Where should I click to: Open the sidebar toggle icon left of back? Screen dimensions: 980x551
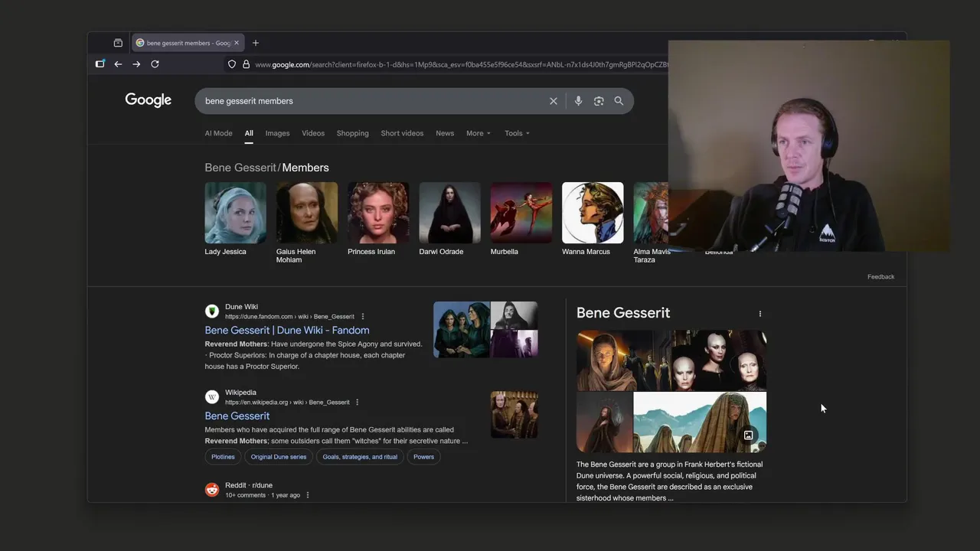pyautogui.click(x=100, y=64)
